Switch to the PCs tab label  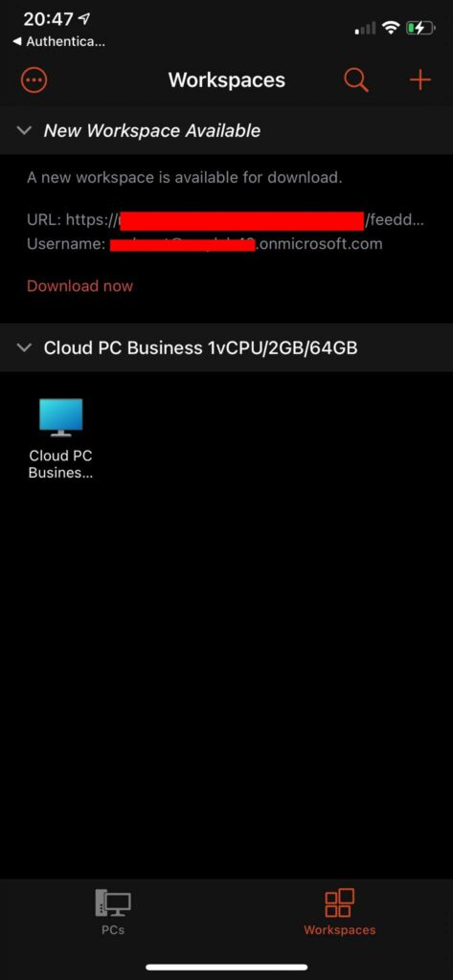coord(113,930)
